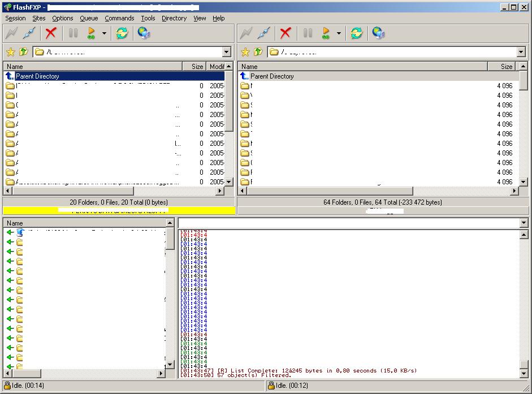Sort left pane by Size column header
This screenshot has height=394, width=532.
194,67
